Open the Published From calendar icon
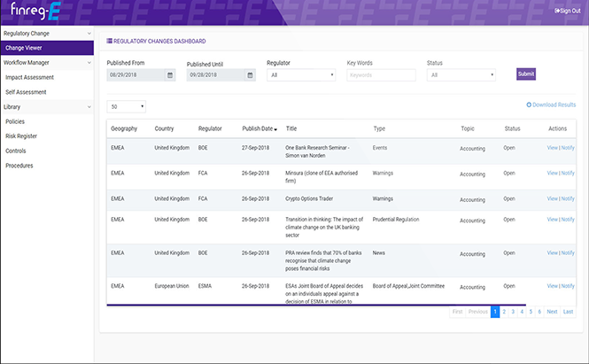Image resolution: width=589 pixels, height=364 pixels. click(170, 75)
